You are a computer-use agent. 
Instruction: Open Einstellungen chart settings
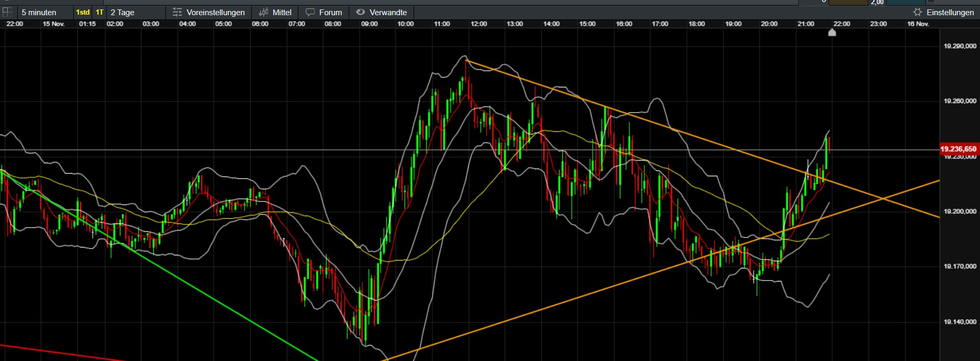pos(944,12)
